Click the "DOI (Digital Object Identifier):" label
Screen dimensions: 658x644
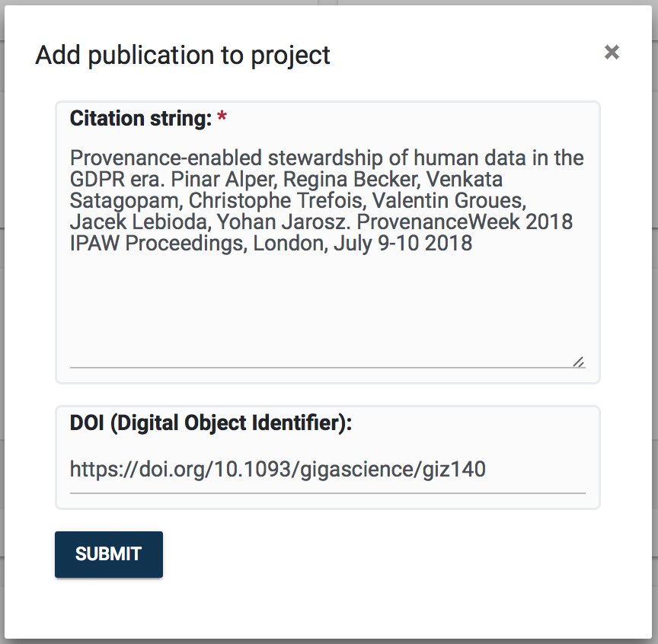coord(211,424)
